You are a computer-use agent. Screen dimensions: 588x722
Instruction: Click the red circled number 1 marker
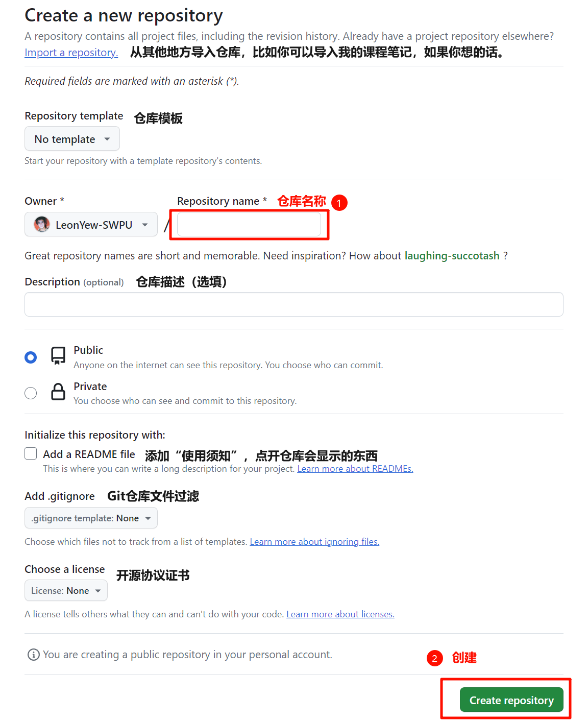pyautogui.click(x=339, y=203)
